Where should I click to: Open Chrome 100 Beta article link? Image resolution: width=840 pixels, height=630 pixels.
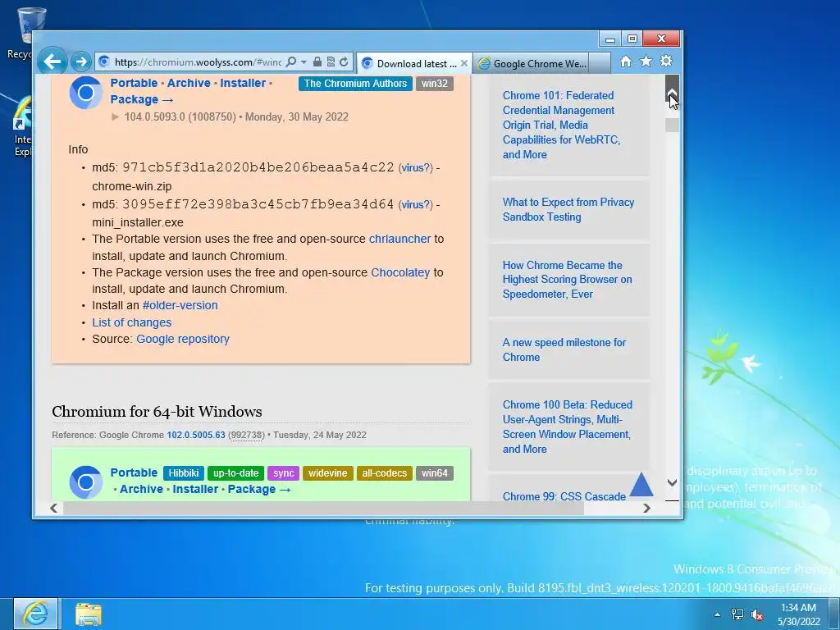tap(568, 427)
